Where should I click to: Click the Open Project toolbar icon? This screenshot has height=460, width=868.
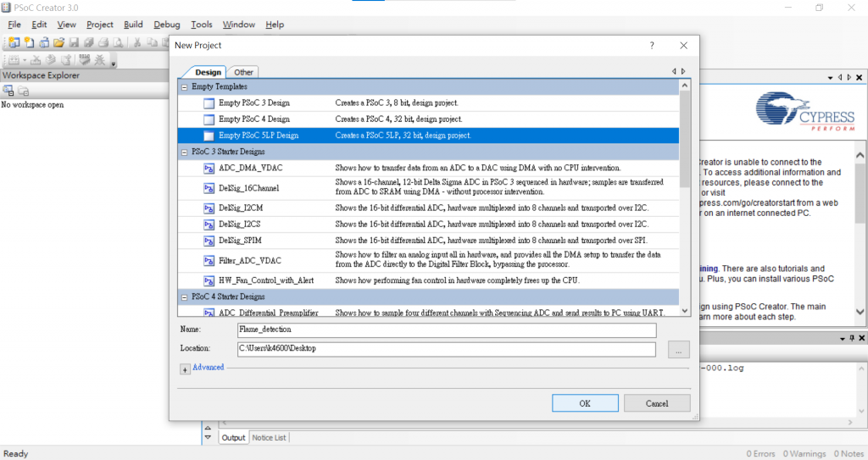tap(44, 42)
